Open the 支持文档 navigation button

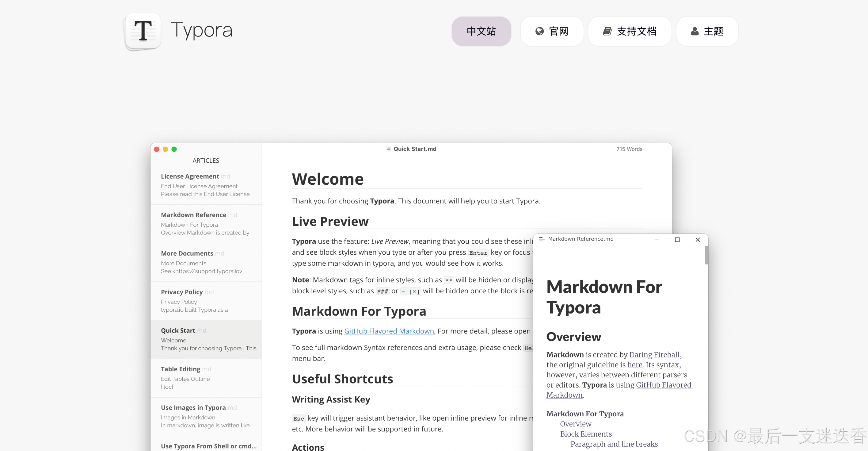tap(630, 31)
